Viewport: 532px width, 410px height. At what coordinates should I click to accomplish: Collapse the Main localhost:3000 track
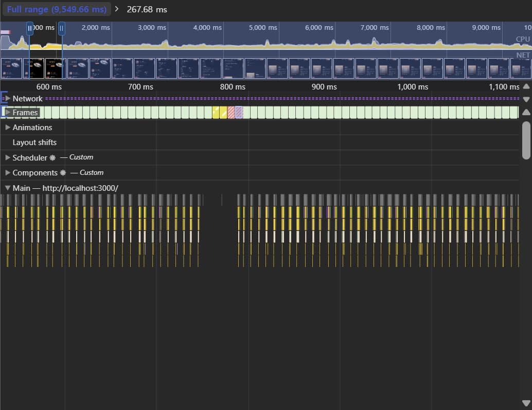tap(8, 188)
